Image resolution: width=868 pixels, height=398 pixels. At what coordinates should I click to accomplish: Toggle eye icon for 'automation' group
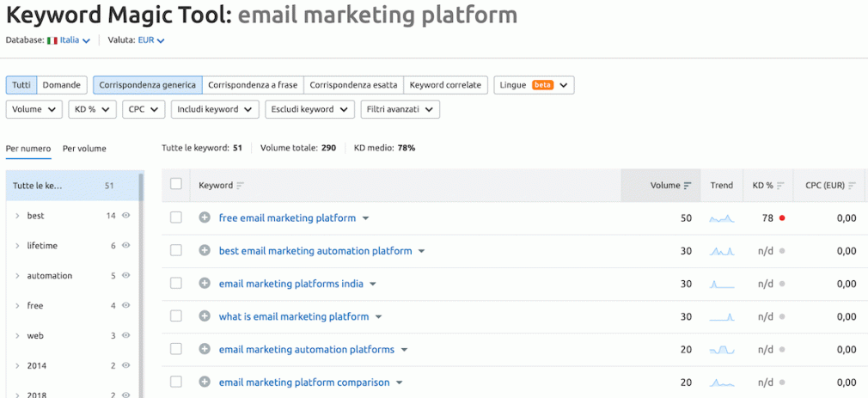point(125,276)
